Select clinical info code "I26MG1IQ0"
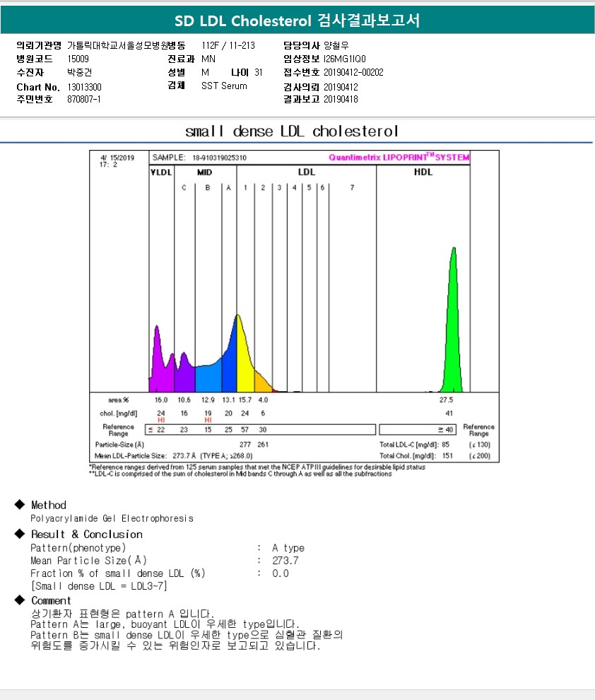 point(345,59)
